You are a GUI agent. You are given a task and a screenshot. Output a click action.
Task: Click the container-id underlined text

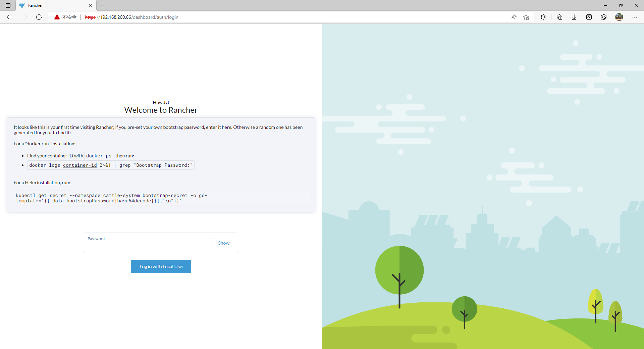pos(80,165)
